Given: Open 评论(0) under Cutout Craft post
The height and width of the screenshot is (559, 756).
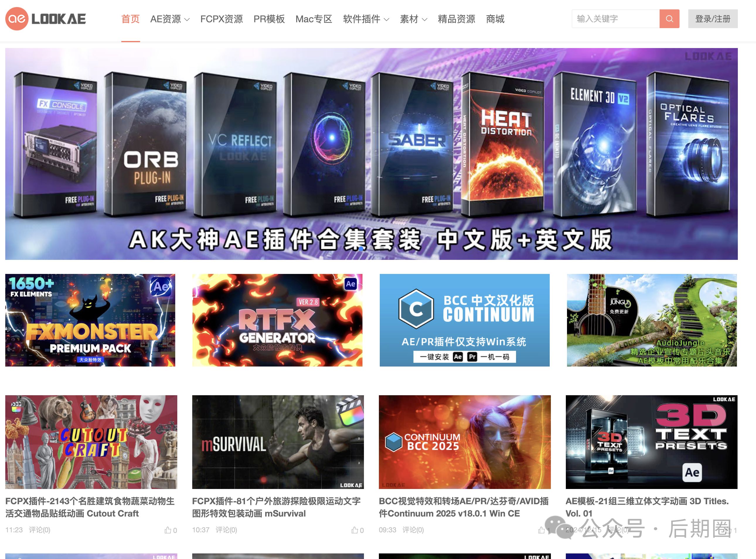Looking at the screenshot, I should pyautogui.click(x=39, y=530).
